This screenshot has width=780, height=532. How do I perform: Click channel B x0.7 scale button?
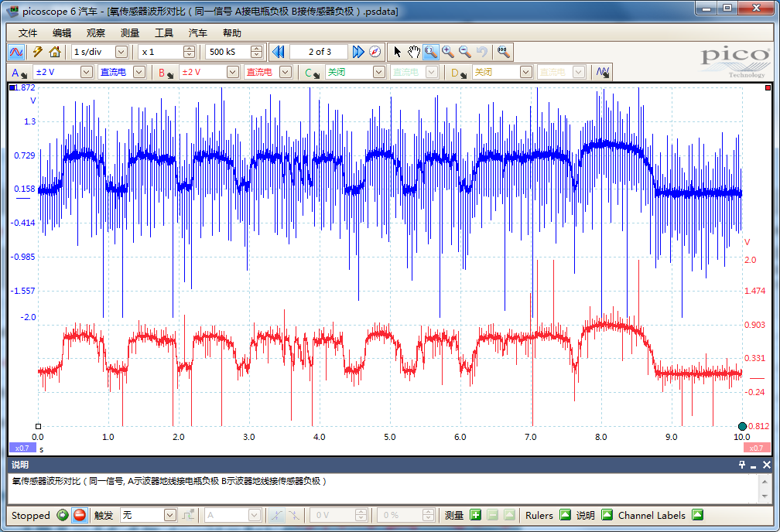(x=757, y=448)
